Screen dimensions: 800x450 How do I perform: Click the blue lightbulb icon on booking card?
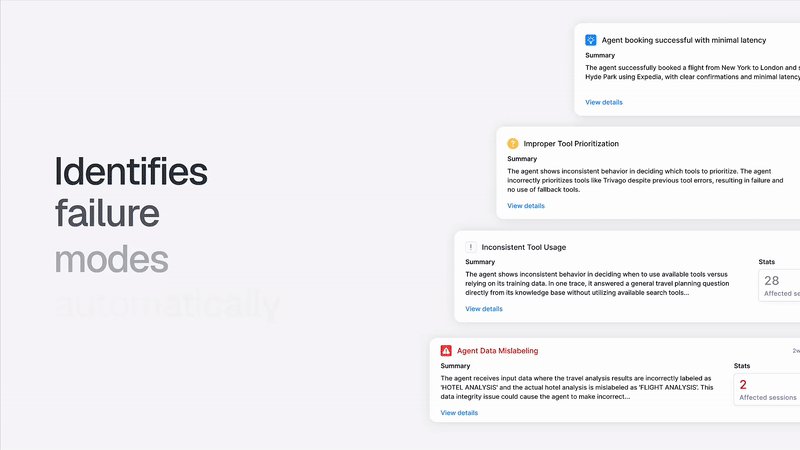tap(591, 40)
